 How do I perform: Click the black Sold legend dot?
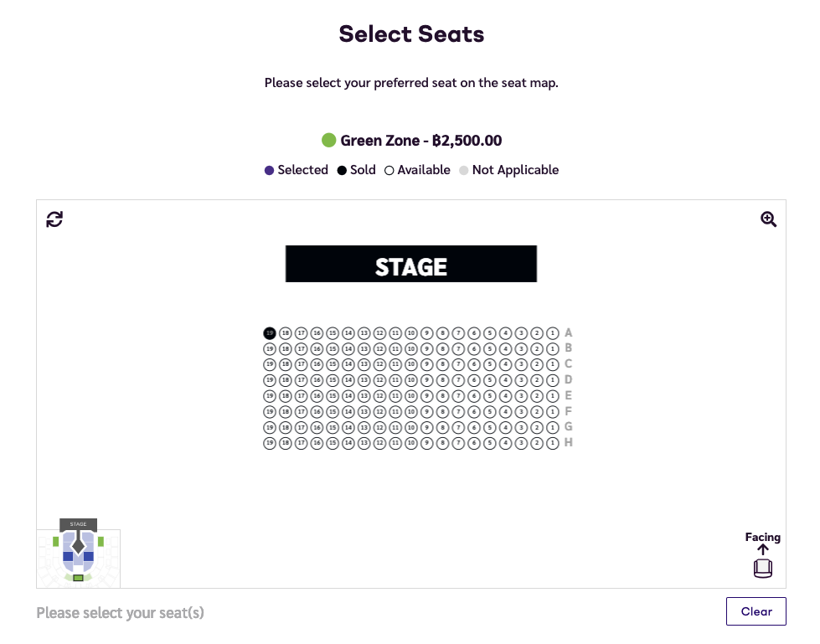pyautogui.click(x=340, y=170)
